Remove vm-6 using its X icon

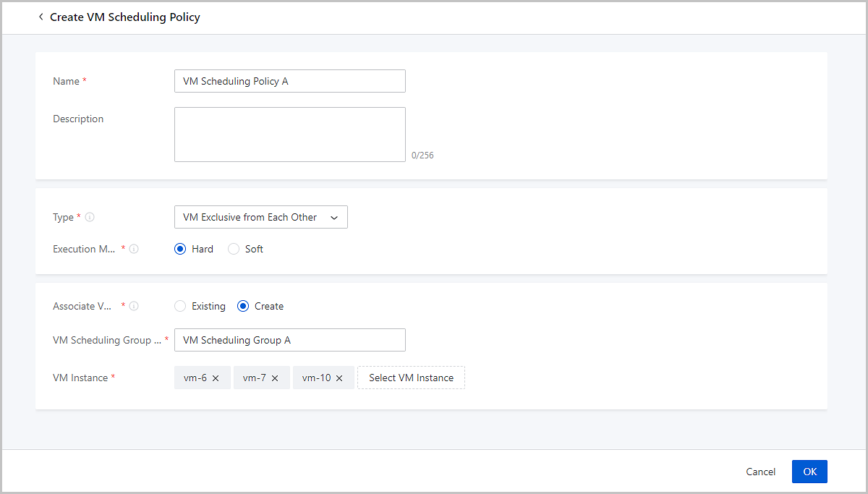[216, 378]
